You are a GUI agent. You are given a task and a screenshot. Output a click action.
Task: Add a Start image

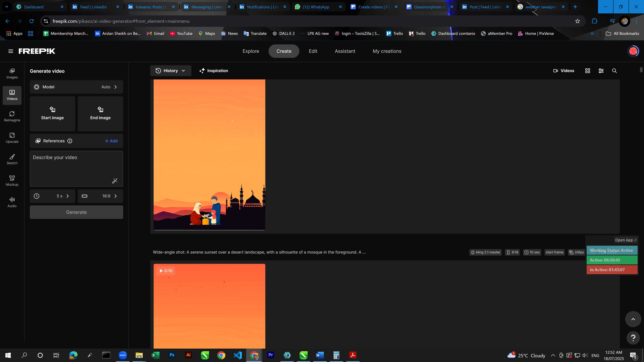pos(52,114)
